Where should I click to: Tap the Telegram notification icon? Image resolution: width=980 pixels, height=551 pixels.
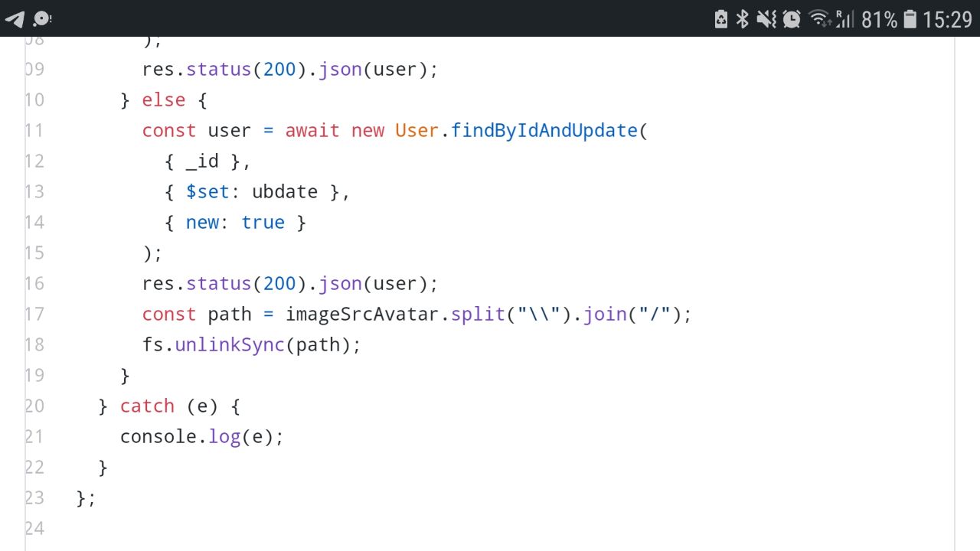click(x=15, y=19)
